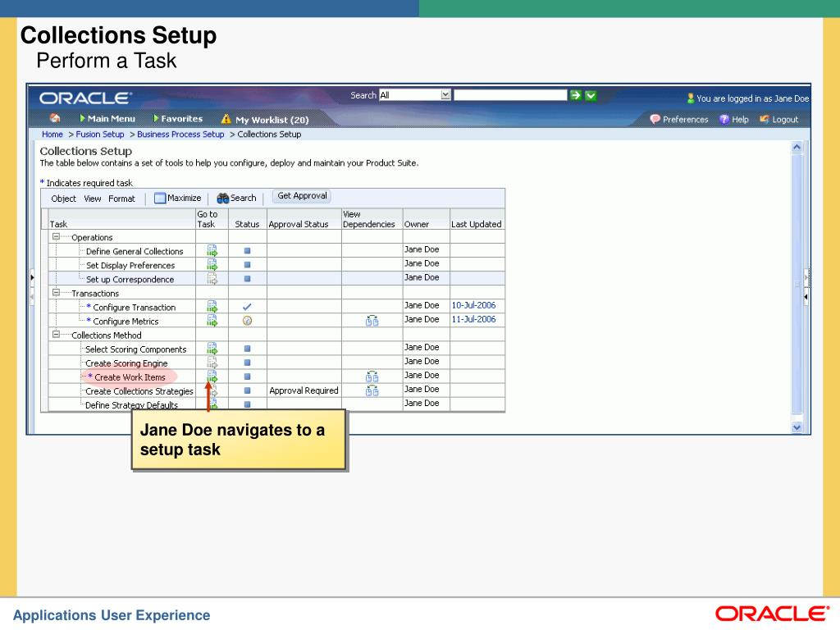Expand the Favorites dropdown
The height and width of the screenshot is (630, 840).
178,118
